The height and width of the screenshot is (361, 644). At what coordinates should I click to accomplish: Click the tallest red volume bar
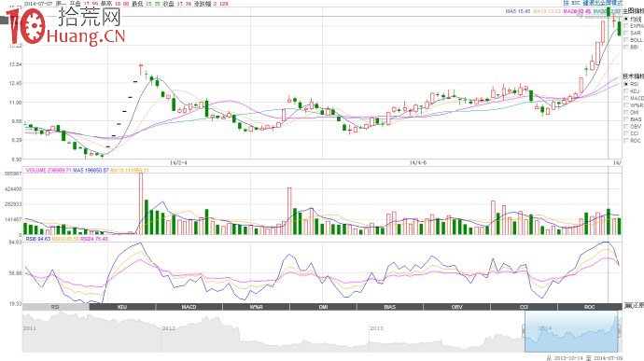[141, 203]
